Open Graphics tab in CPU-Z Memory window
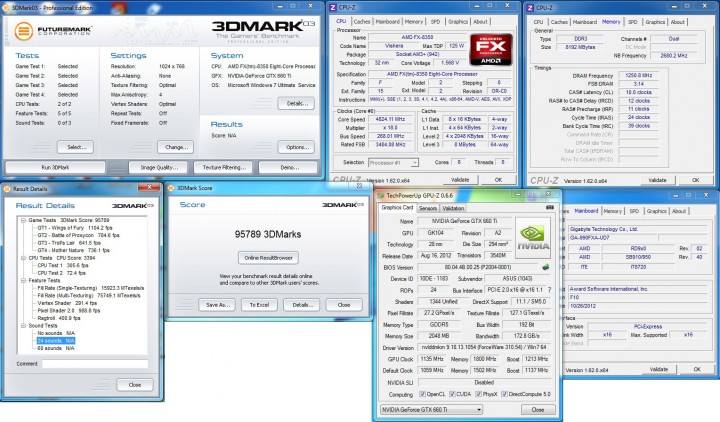Image resolution: width=720 pixels, height=422 pixels. pos(655,22)
